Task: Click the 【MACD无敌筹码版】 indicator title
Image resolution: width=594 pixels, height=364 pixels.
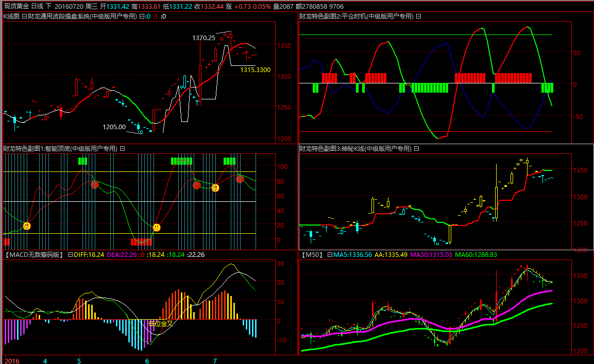Action: (34, 254)
